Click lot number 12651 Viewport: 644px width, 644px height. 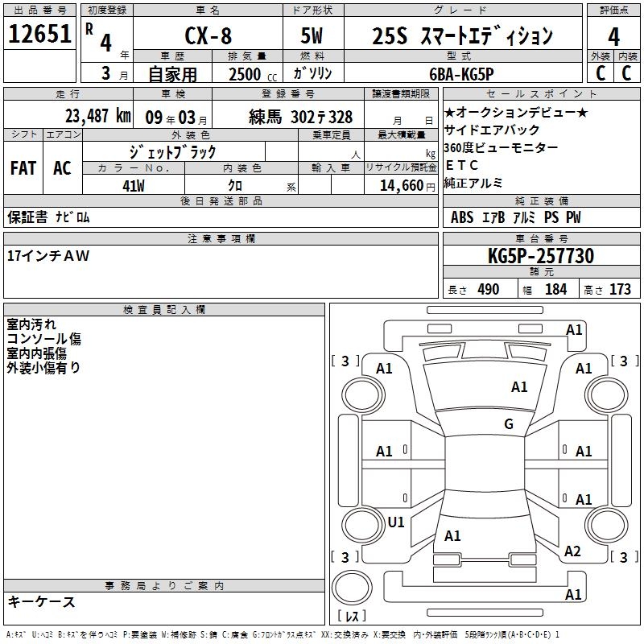coord(39,34)
